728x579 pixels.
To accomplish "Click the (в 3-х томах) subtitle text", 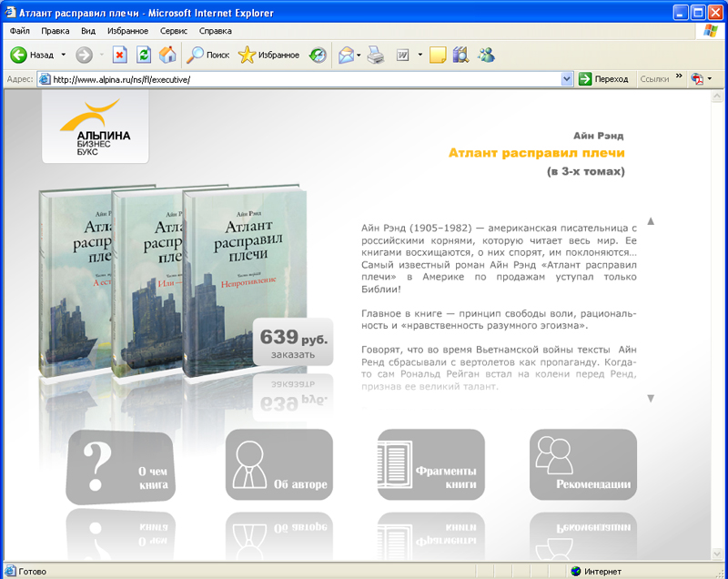I will [586, 171].
